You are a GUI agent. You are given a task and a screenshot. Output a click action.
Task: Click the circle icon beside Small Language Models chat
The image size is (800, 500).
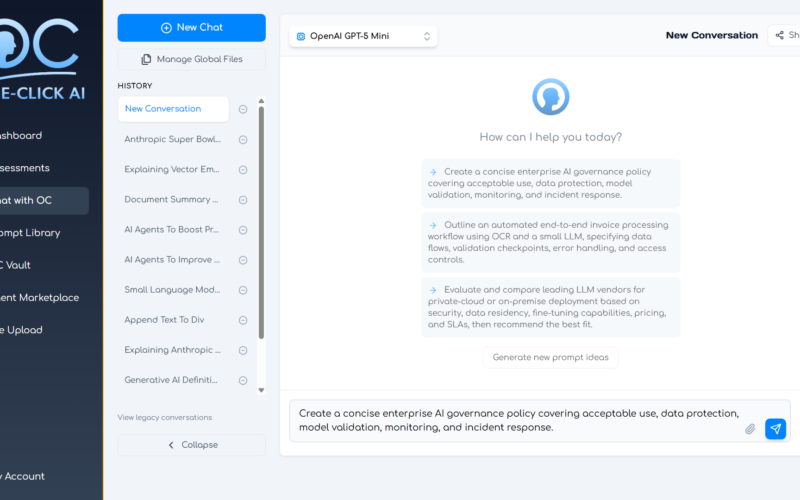pos(243,290)
